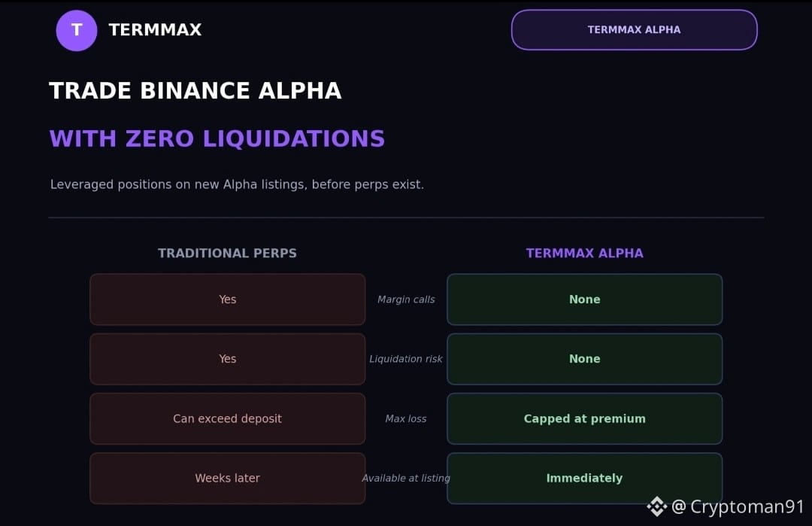Click the TERMMAX brand name text
The height and width of the screenshot is (526, 812).
[155, 30]
